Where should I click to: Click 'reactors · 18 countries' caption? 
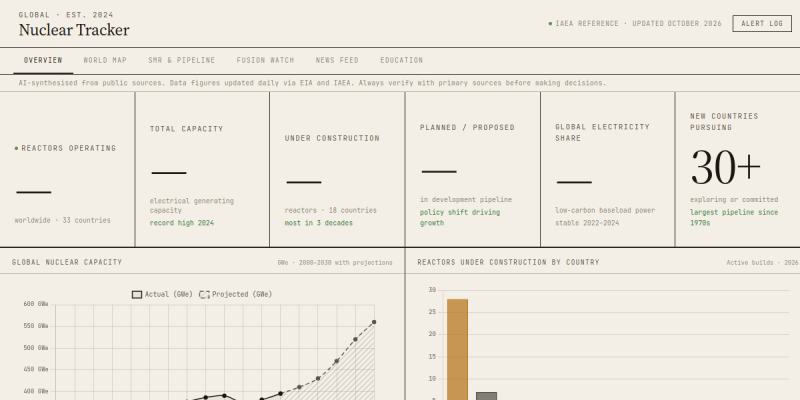pyautogui.click(x=331, y=210)
